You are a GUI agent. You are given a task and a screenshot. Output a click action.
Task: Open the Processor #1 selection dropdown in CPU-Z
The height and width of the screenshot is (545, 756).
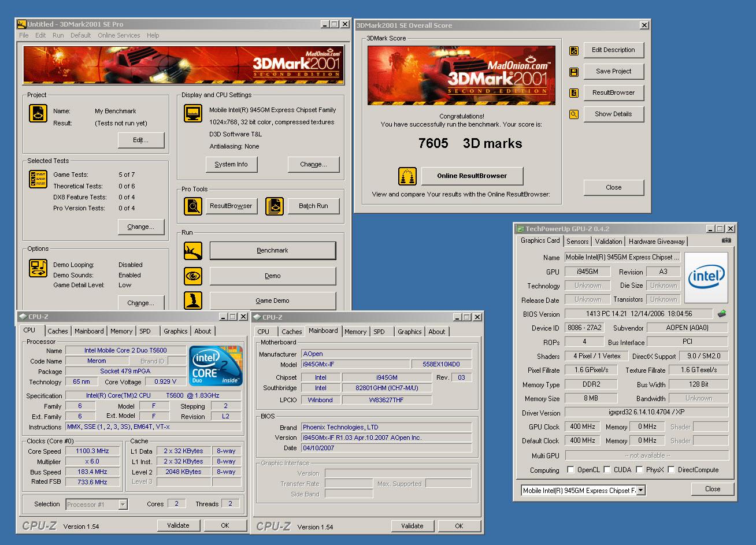coord(123,505)
